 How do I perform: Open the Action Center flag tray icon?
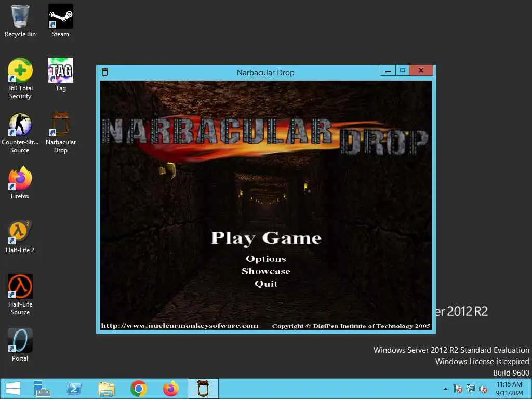pos(458,389)
